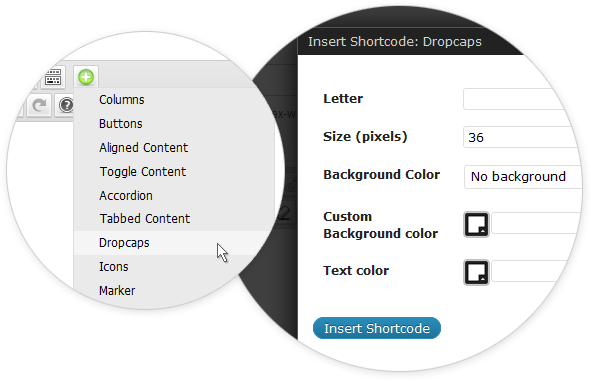Select Accordion from the dropdown list
The image size is (591, 381).
coord(126,196)
